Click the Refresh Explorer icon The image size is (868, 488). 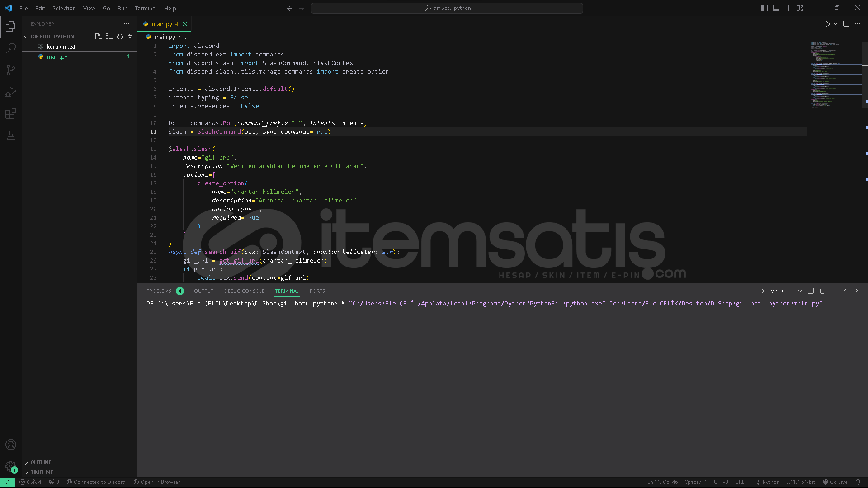coord(120,37)
